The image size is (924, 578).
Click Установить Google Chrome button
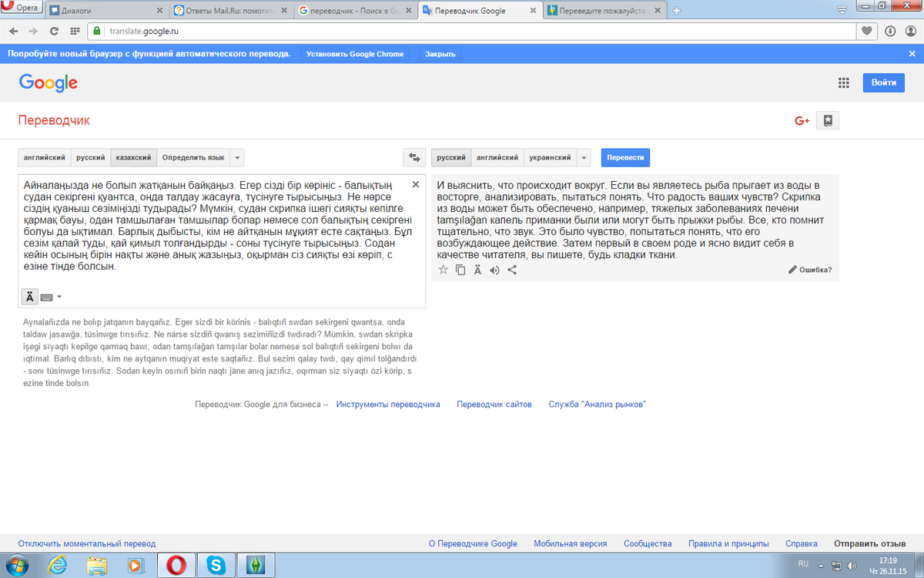[354, 54]
